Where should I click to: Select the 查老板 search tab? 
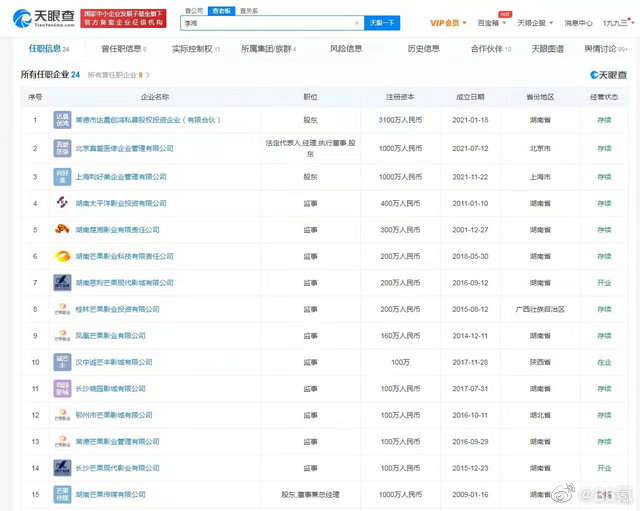tap(222, 11)
